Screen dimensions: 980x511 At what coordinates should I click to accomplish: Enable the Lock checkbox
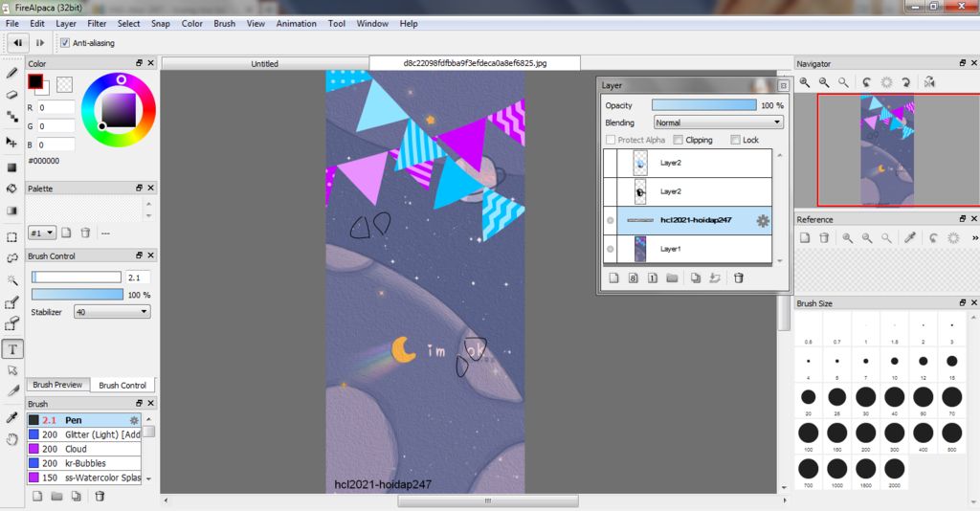click(735, 140)
